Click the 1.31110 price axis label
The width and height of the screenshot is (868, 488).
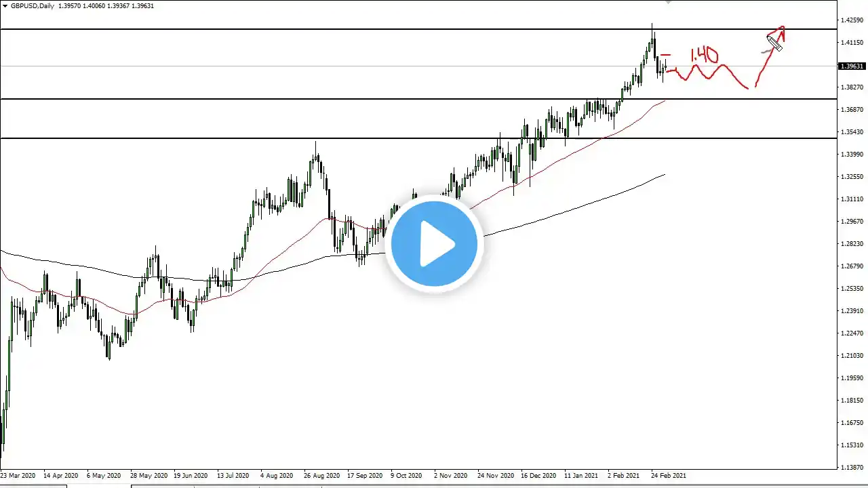[x=852, y=199]
